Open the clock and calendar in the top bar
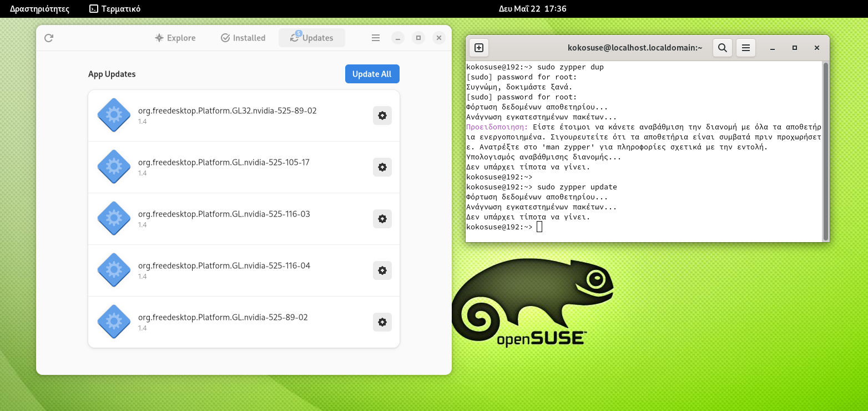The image size is (868, 411). click(532, 8)
